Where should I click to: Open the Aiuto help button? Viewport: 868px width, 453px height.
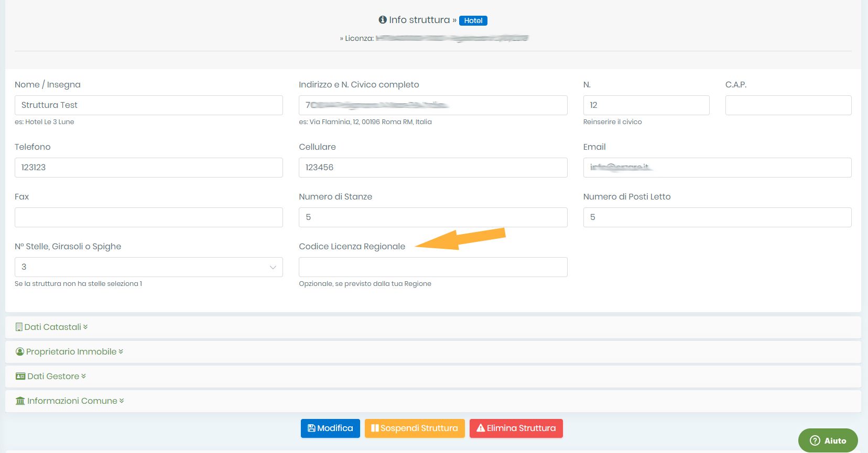(x=828, y=440)
